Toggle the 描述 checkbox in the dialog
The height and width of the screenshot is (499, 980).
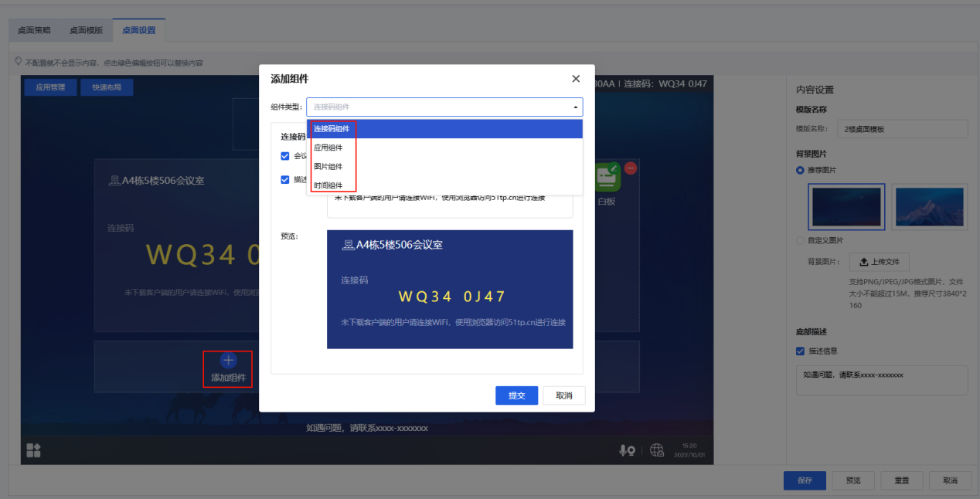click(x=285, y=179)
